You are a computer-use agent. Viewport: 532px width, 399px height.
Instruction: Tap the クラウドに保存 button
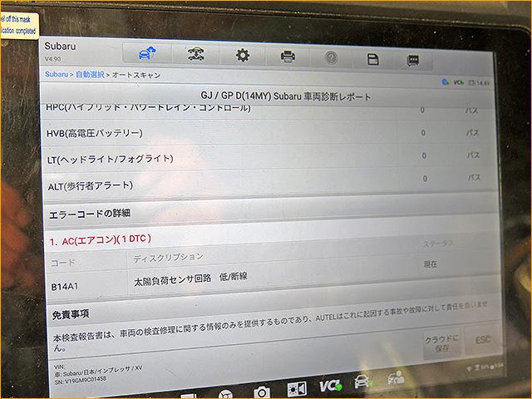pyautogui.click(x=441, y=342)
